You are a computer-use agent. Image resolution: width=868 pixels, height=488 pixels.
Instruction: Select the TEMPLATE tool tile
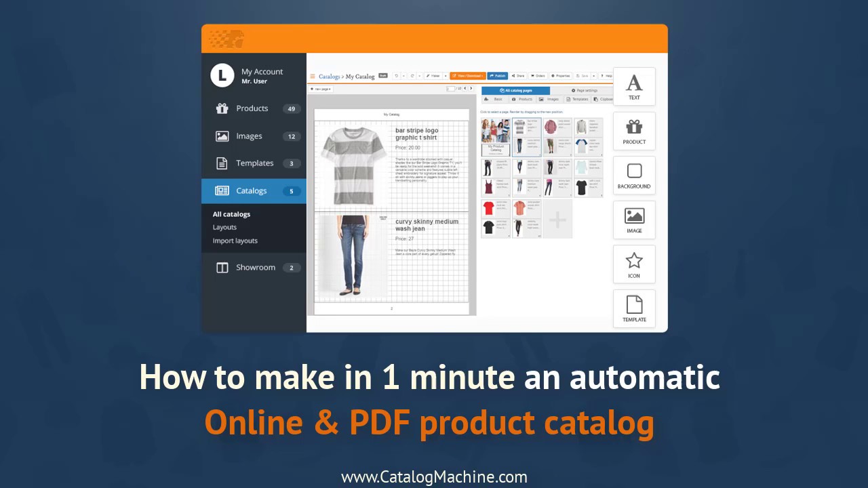[x=634, y=308]
